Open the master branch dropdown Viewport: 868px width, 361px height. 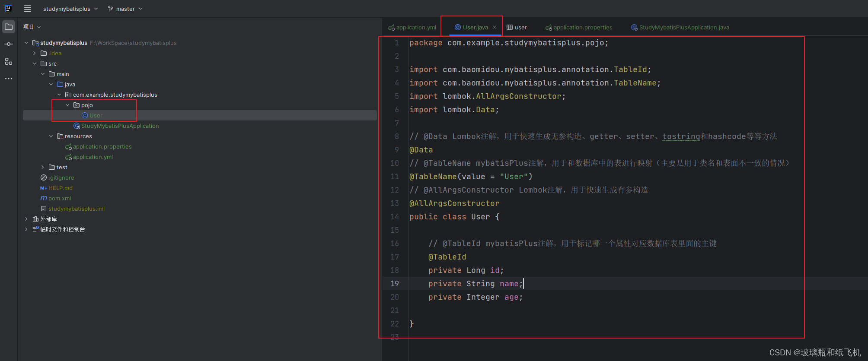click(x=125, y=9)
